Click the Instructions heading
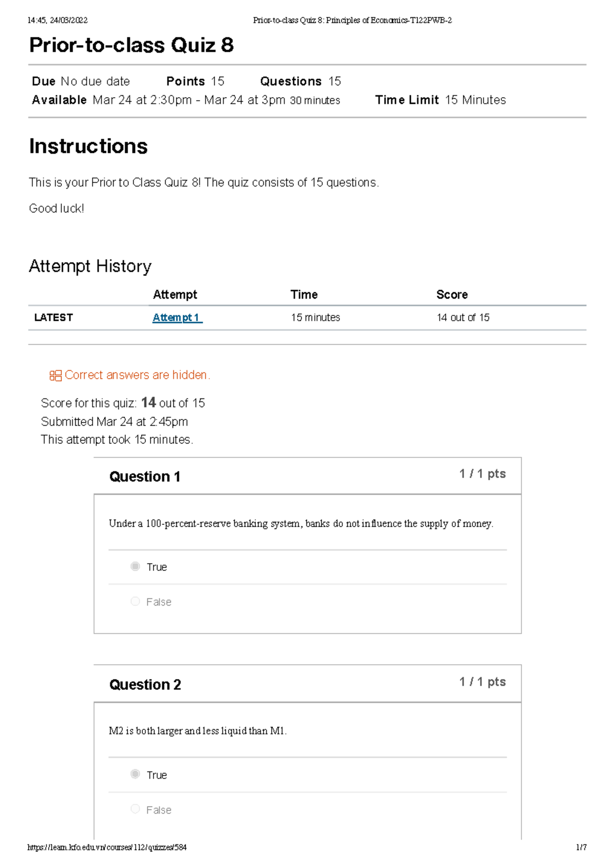Image resolution: width=614 pixels, height=868 pixels. pyautogui.click(x=88, y=146)
